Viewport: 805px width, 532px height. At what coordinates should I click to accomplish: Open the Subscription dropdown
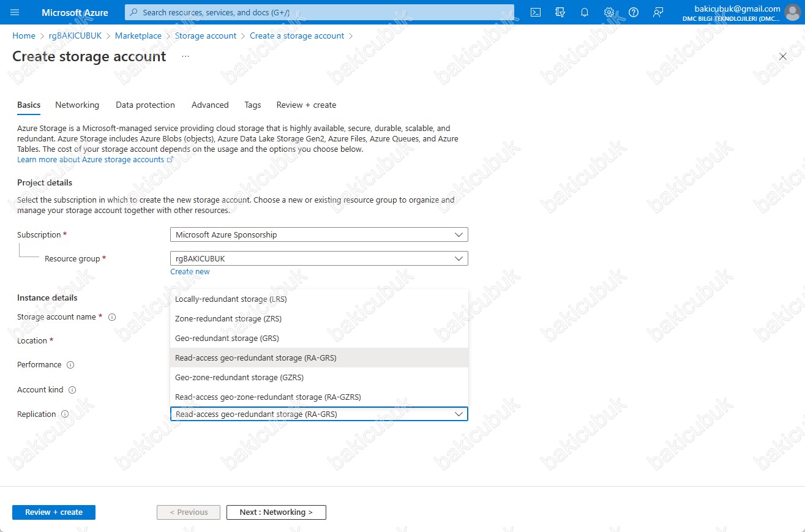click(x=319, y=234)
